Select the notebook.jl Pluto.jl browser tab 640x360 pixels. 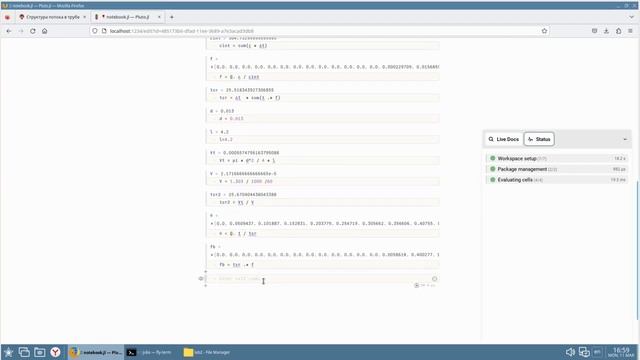128,17
